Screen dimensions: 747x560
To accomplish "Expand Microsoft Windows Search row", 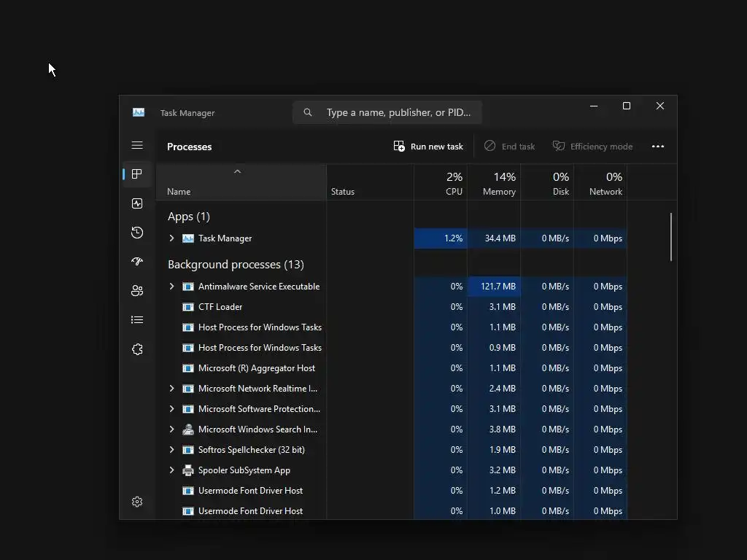I will pos(172,429).
